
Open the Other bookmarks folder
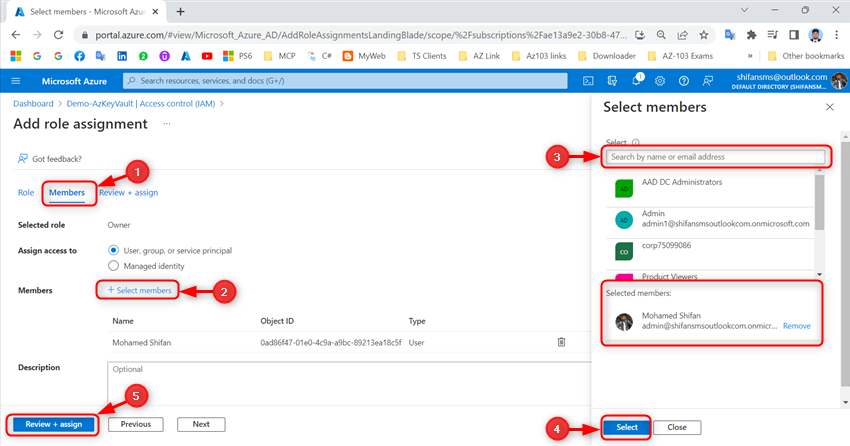coord(806,56)
